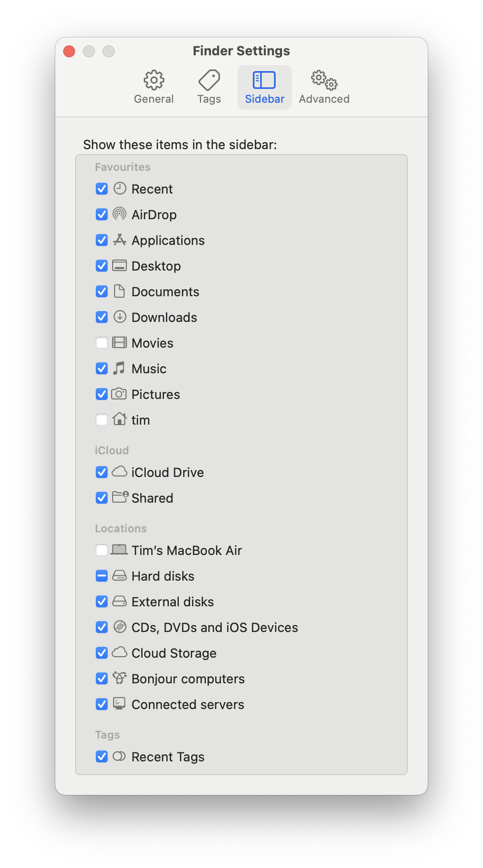Uncheck the Recent Tags checkbox
The height and width of the screenshot is (868, 483).
point(102,756)
